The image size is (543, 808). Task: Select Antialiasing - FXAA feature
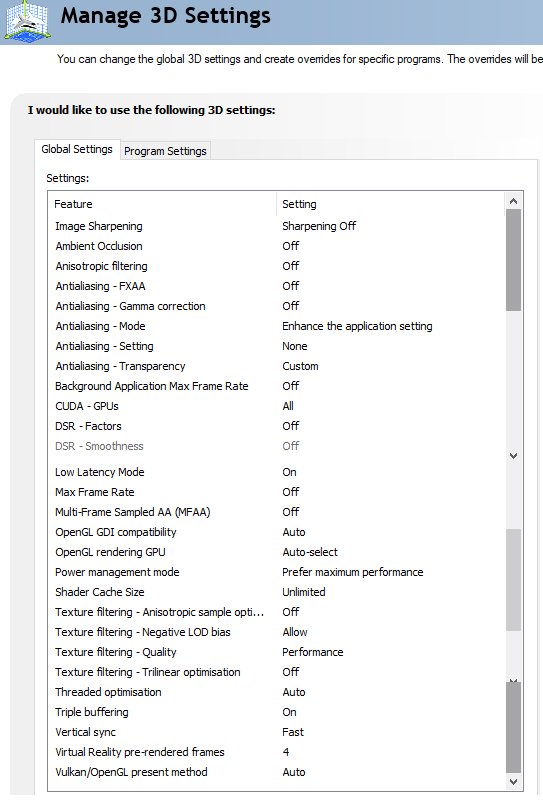100,286
